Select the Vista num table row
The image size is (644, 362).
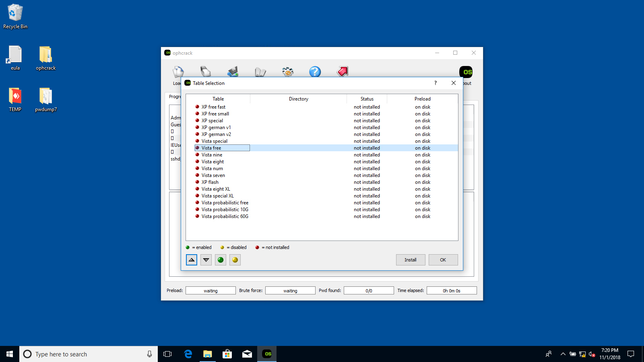[x=322, y=169]
